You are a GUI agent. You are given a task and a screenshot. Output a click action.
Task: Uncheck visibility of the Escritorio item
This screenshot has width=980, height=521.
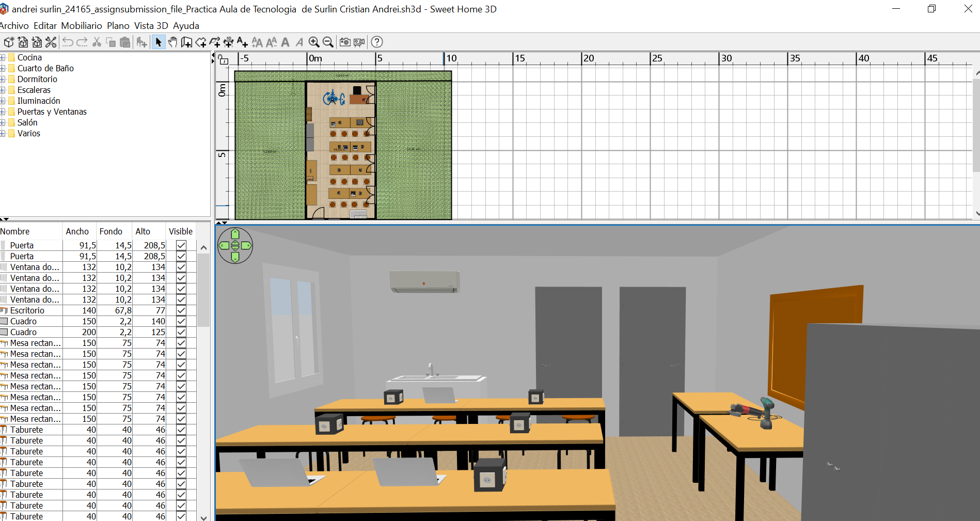(x=181, y=310)
